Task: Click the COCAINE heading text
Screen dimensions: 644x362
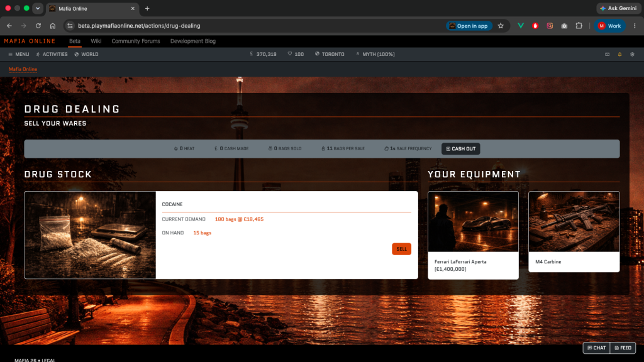Action: coord(172,204)
